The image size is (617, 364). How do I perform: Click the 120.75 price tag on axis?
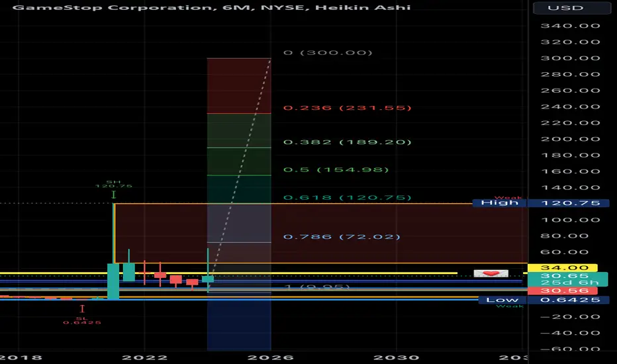[x=568, y=203]
